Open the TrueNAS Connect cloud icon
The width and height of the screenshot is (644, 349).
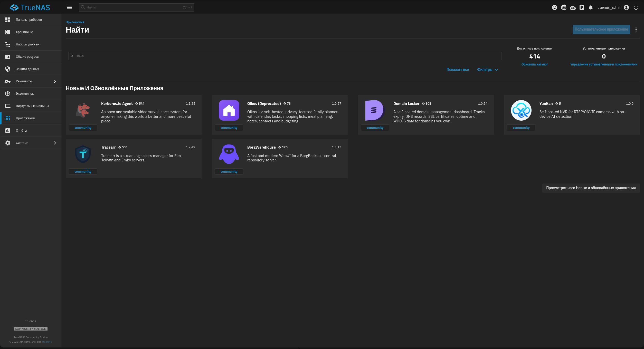click(x=573, y=7)
